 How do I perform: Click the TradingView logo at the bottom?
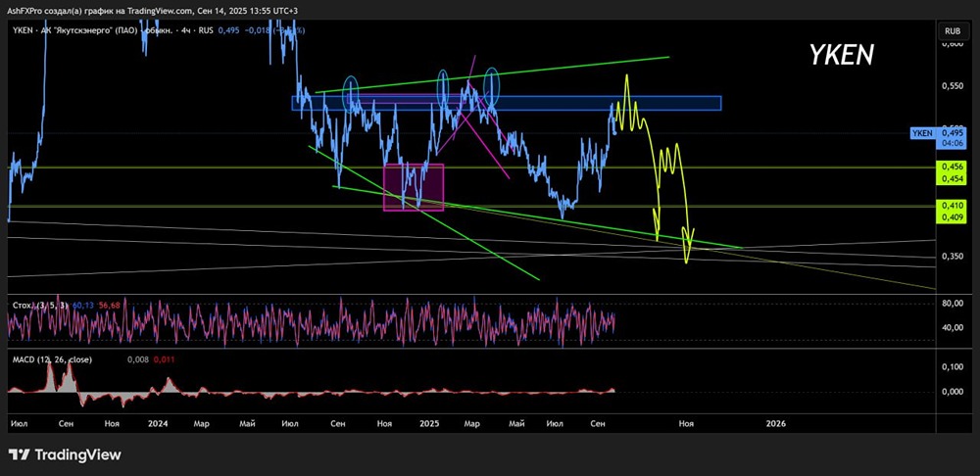65,454
